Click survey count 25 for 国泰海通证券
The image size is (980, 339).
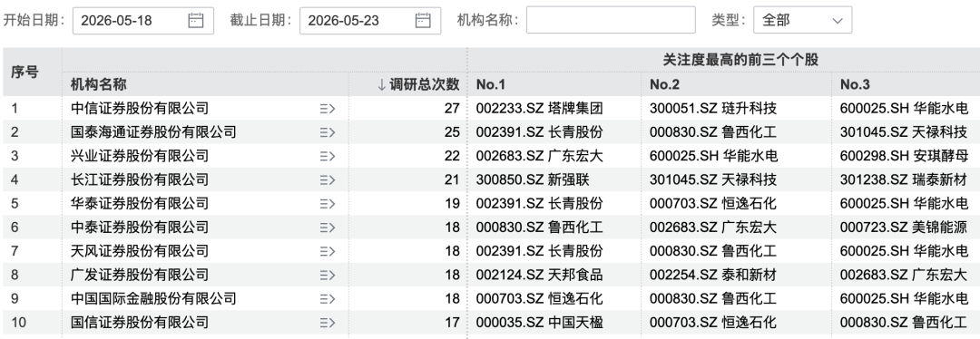(x=452, y=132)
